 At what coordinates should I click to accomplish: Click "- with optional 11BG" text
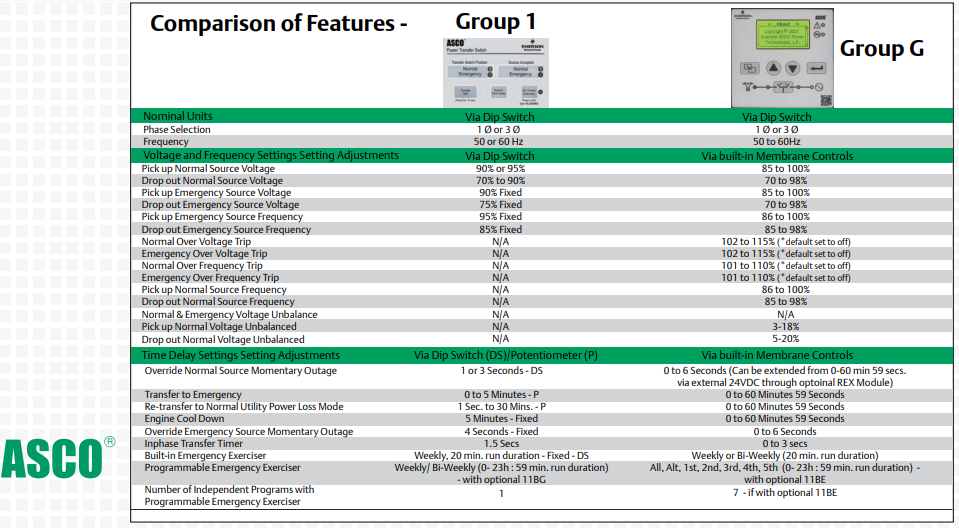click(x=502, y=480)
